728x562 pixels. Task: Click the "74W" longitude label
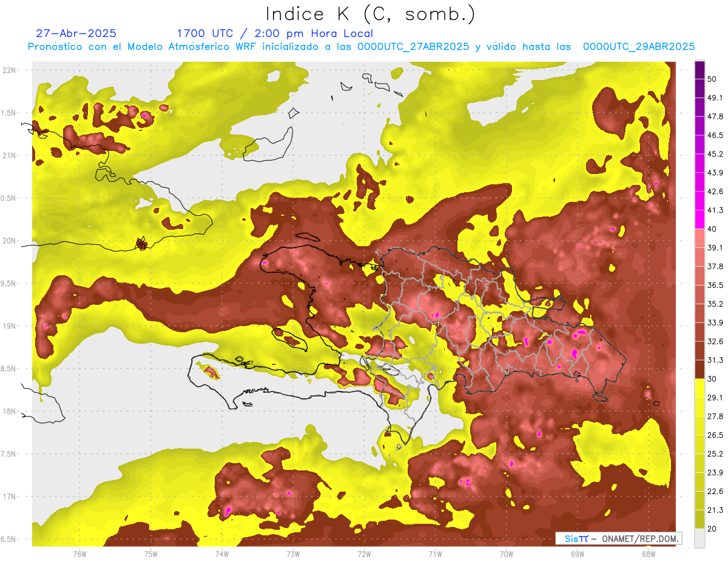click(x=221, y=554)
